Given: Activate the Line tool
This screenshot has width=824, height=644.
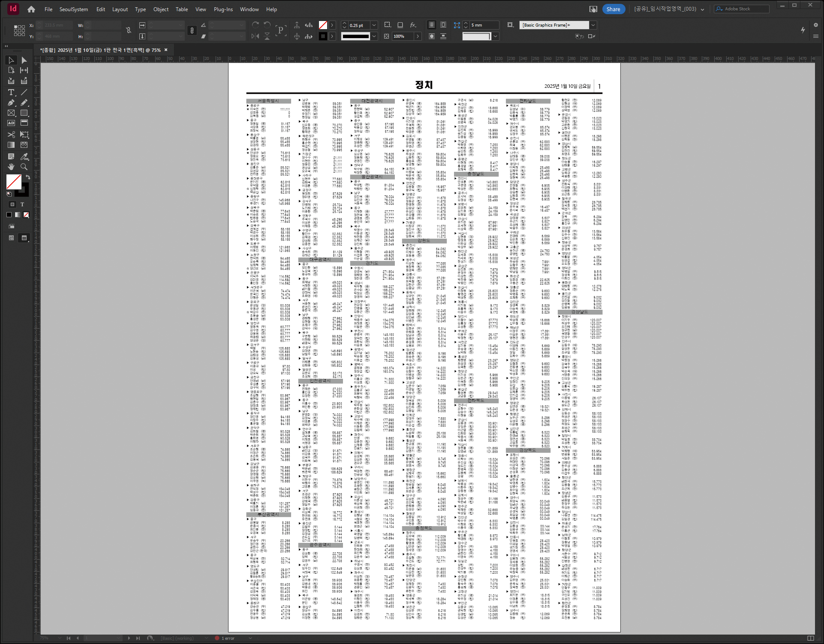Looking at the screenshot, I should click(24, 92).
